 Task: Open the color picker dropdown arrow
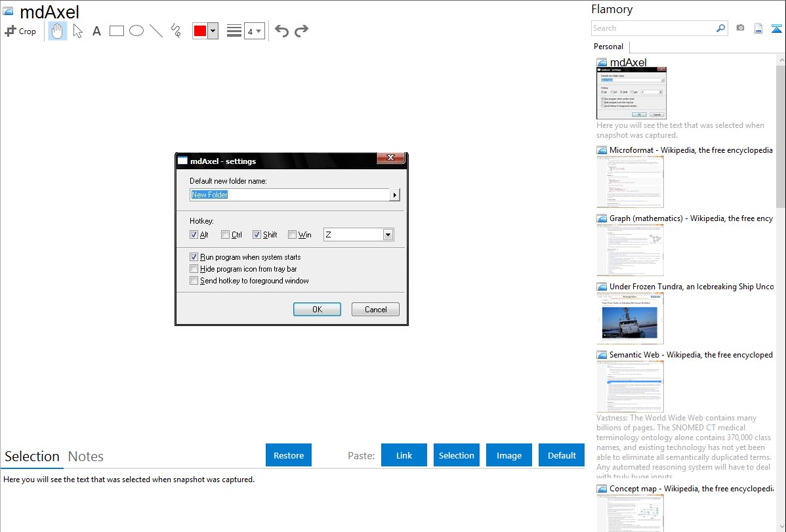[x=213, y=31]
